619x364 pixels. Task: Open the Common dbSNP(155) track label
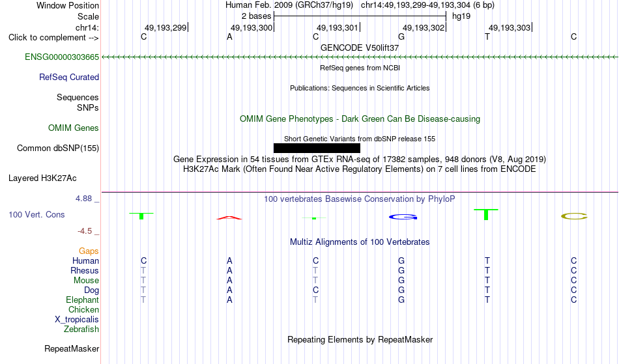(x=57, y=148)
